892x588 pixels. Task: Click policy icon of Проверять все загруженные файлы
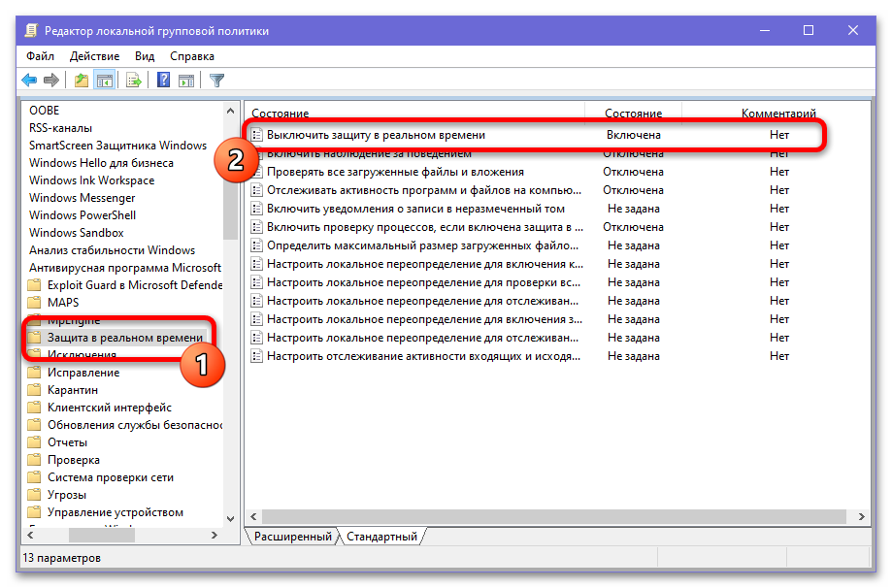[x=257, y=172]
